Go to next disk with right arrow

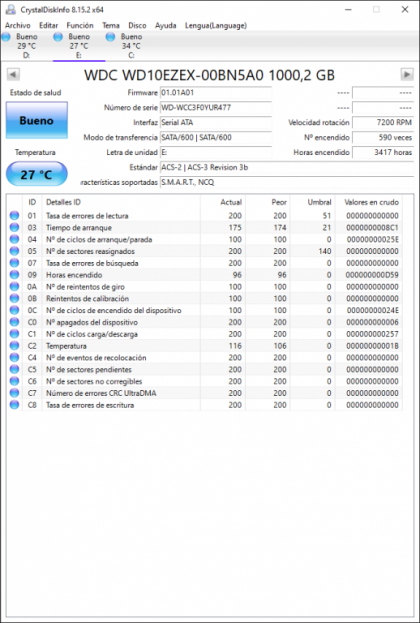click(407, 74)
